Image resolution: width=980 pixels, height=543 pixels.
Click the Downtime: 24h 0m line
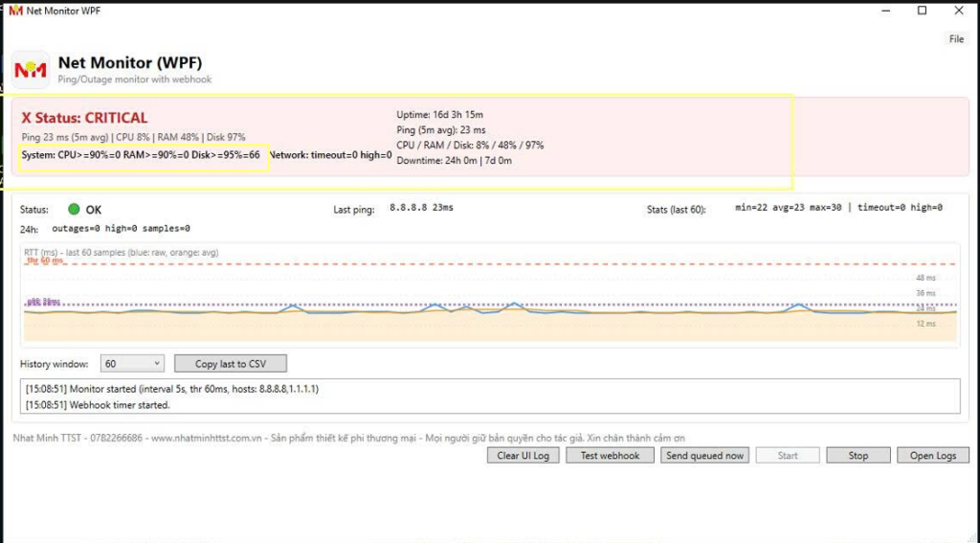pos(454,161)
